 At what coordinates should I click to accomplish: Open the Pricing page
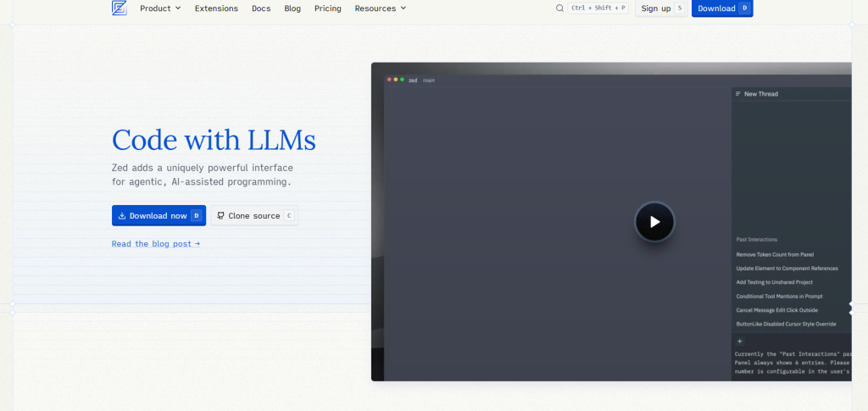coord(327,8)
